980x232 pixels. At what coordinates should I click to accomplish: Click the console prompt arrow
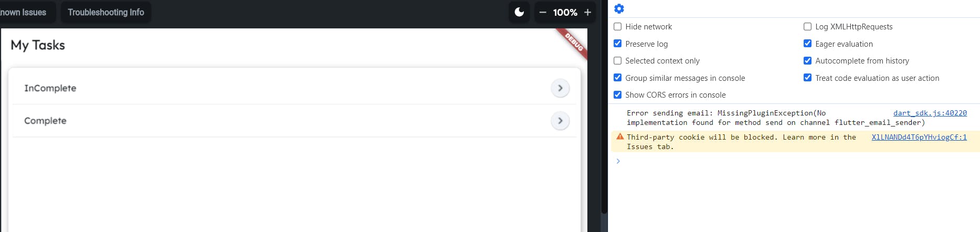pos(618,161)
